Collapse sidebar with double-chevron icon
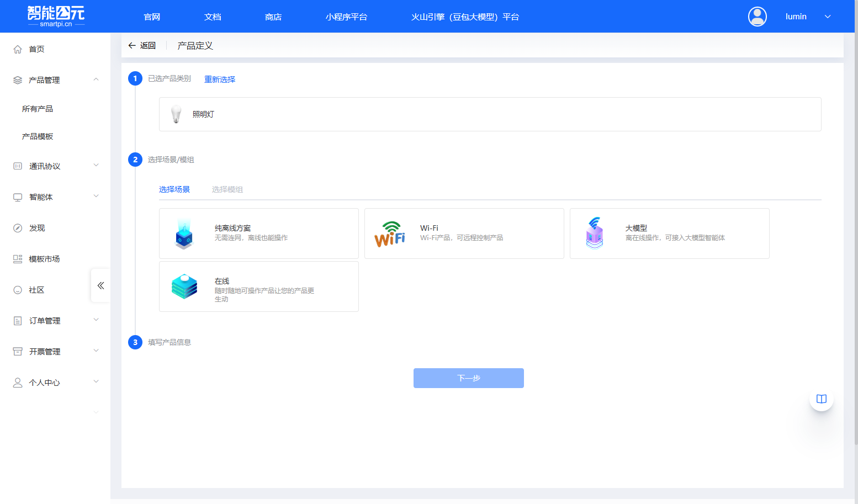This screenshot has width=858, height=504. tap(100, 285)
